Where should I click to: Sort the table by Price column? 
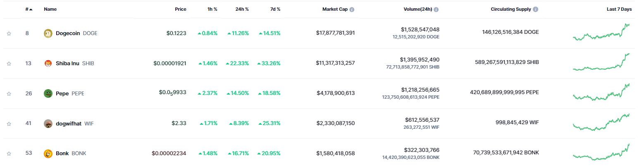180,9
